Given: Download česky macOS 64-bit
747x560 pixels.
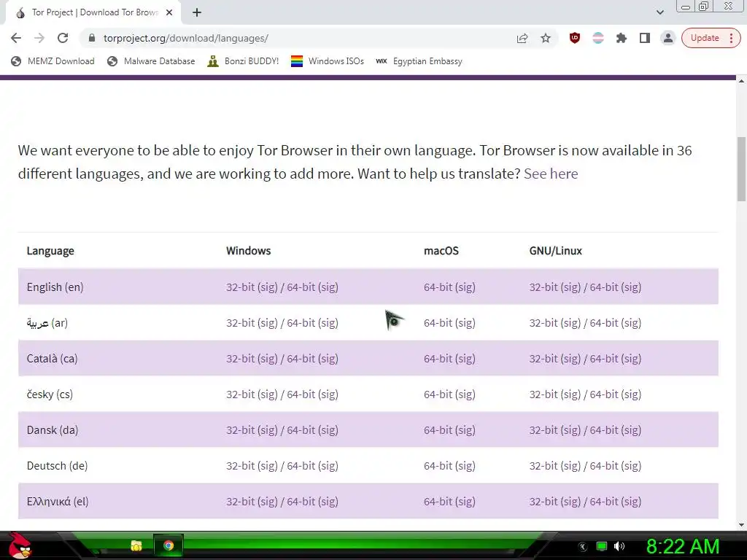Looking at the screenshot, I should click(x=438, y=394).
